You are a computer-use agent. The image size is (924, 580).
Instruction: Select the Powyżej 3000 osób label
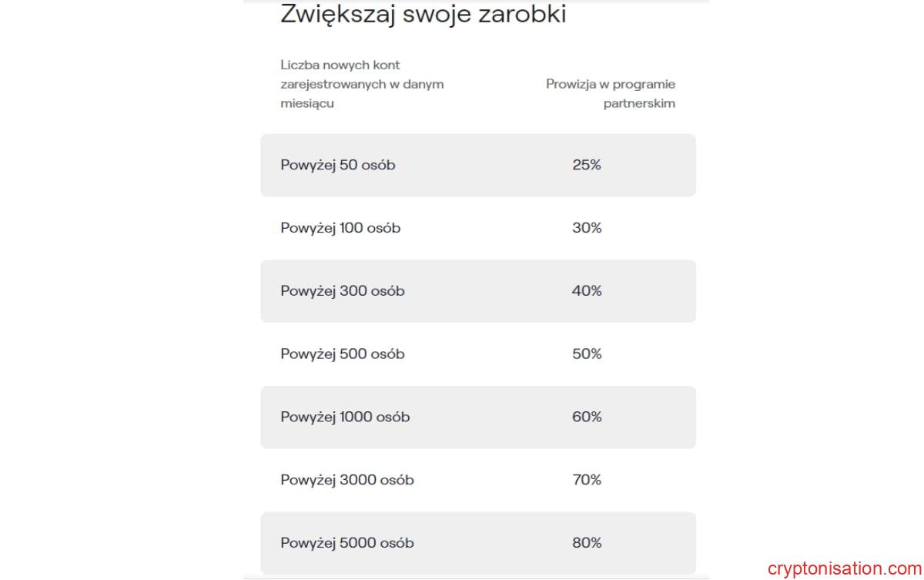(x=347, y=481)
